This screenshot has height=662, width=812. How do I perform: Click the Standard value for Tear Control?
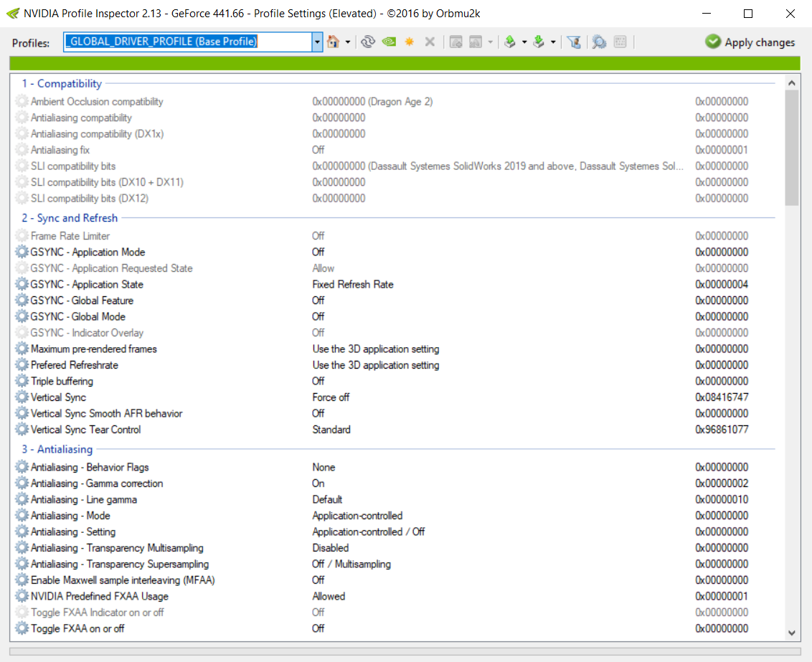331,430
